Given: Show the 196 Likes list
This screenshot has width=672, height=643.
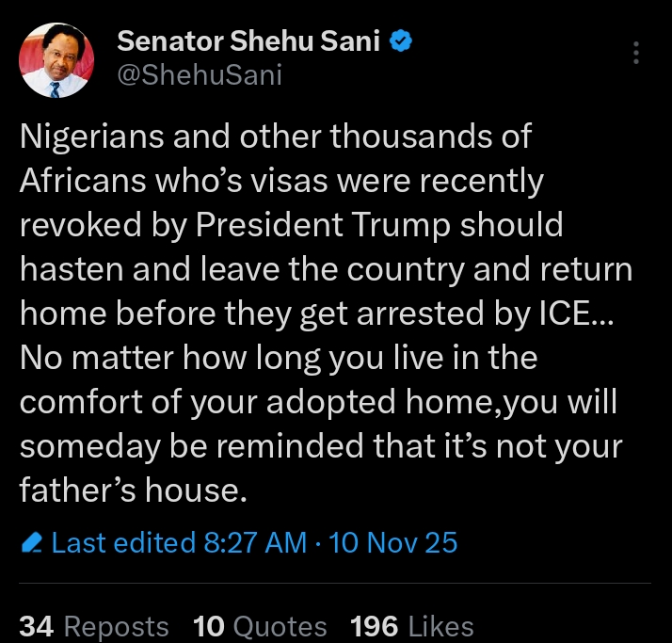Looking at the screenshot, I should pyautogui.click(x=411, y=626).
